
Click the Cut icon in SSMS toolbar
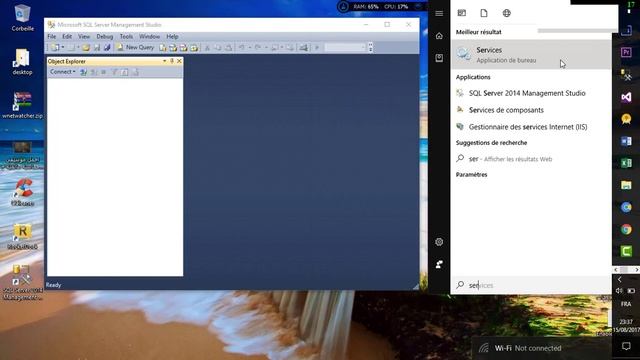point(207,48)
